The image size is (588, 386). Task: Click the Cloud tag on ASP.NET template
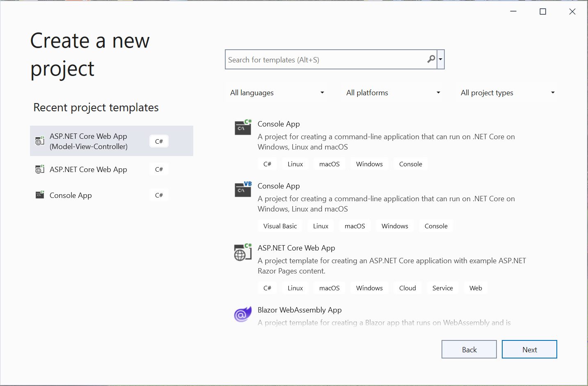(407, 288)
